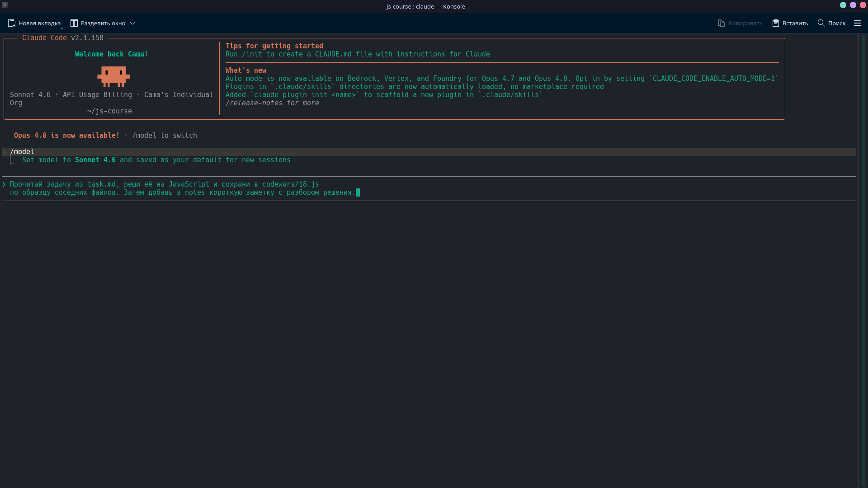Click the 'Plugins in `.claude/skills` directories' line
Viewport: 868px width, 488px height.
coord(415,87)
